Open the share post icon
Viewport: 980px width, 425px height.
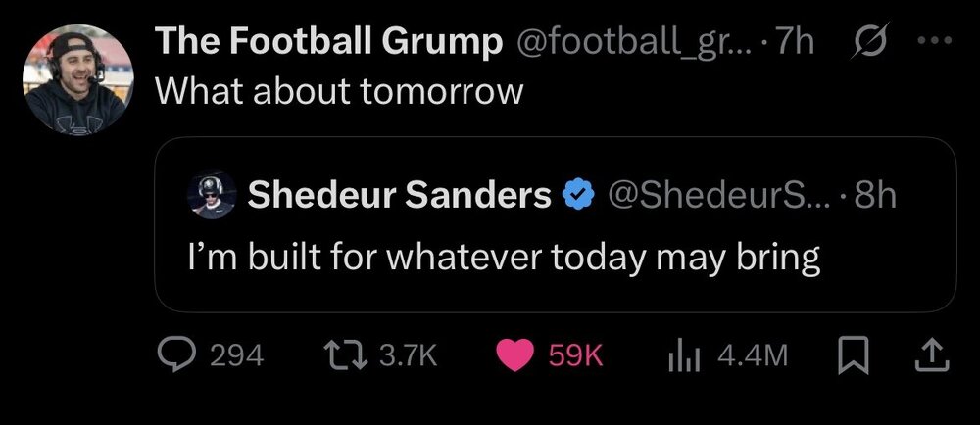931,355
